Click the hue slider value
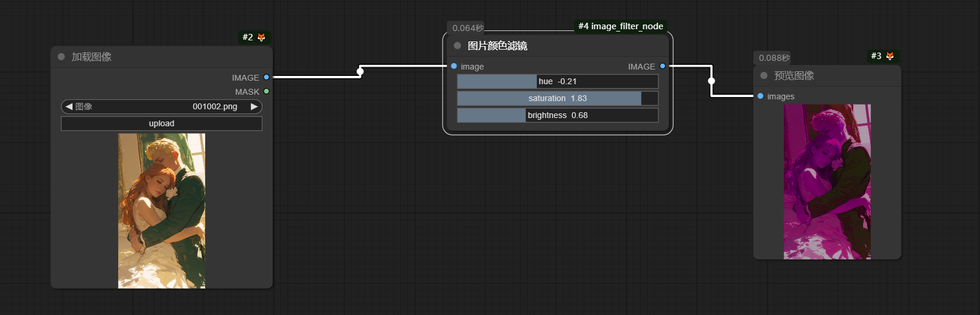This screenshot has width=980, height=315. 557,81
